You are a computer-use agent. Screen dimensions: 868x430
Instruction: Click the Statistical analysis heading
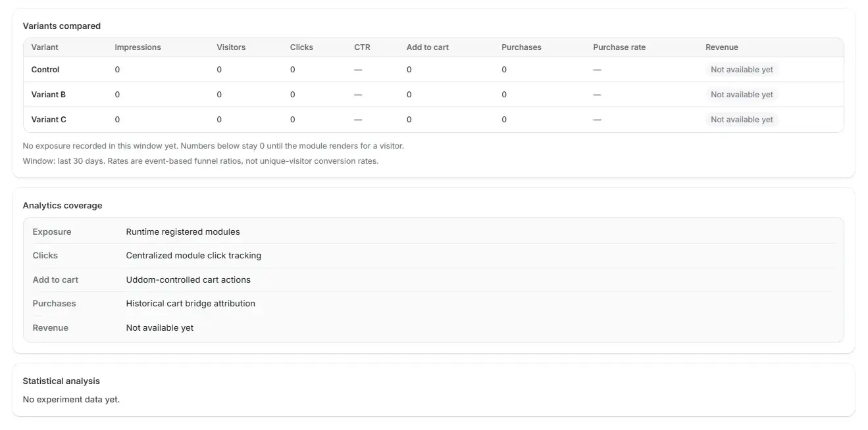pos(61,381)
